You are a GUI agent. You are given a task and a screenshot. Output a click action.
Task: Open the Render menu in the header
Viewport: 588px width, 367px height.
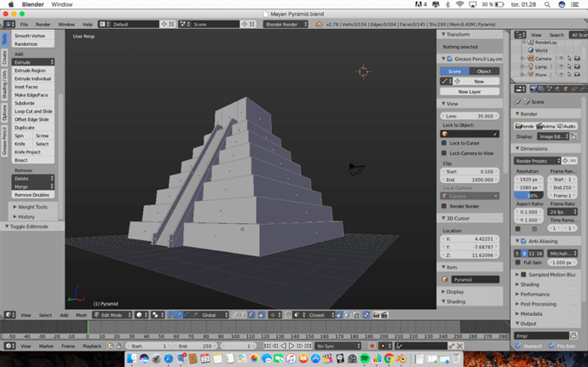point(43,25)
